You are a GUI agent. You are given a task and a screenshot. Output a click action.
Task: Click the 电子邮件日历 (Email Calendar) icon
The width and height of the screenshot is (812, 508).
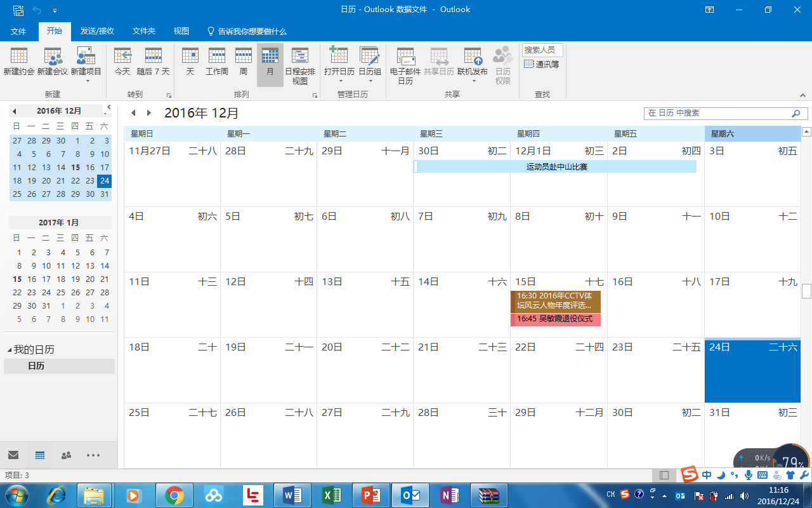405,65
